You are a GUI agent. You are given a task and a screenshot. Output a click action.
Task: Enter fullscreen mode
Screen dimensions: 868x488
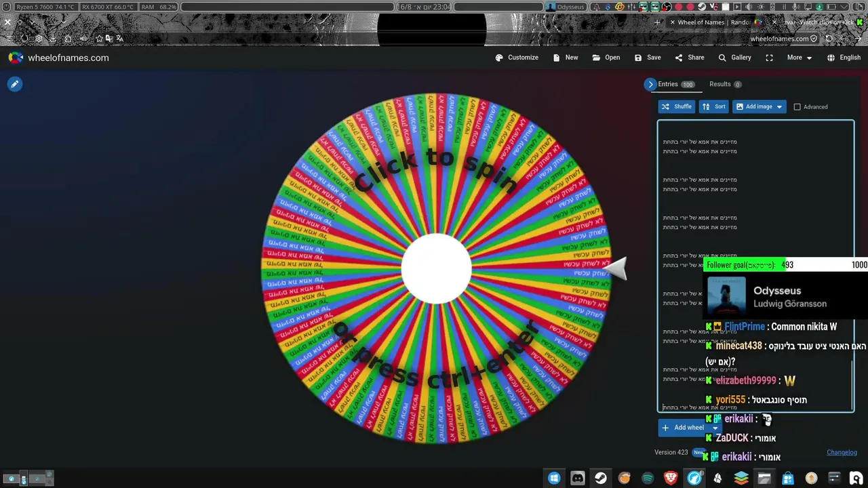pos(769,58)
